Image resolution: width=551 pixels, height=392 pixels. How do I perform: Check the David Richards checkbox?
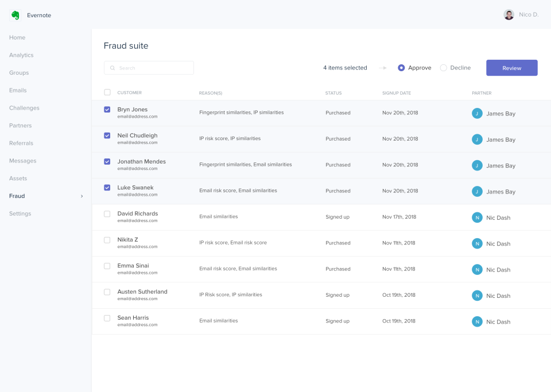[107, 214]
